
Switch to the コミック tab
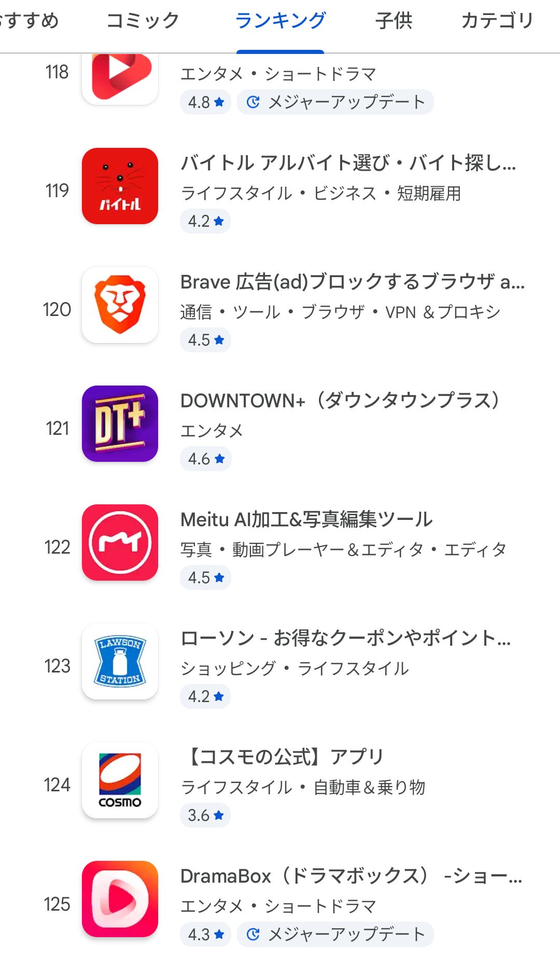click(143, 21)
